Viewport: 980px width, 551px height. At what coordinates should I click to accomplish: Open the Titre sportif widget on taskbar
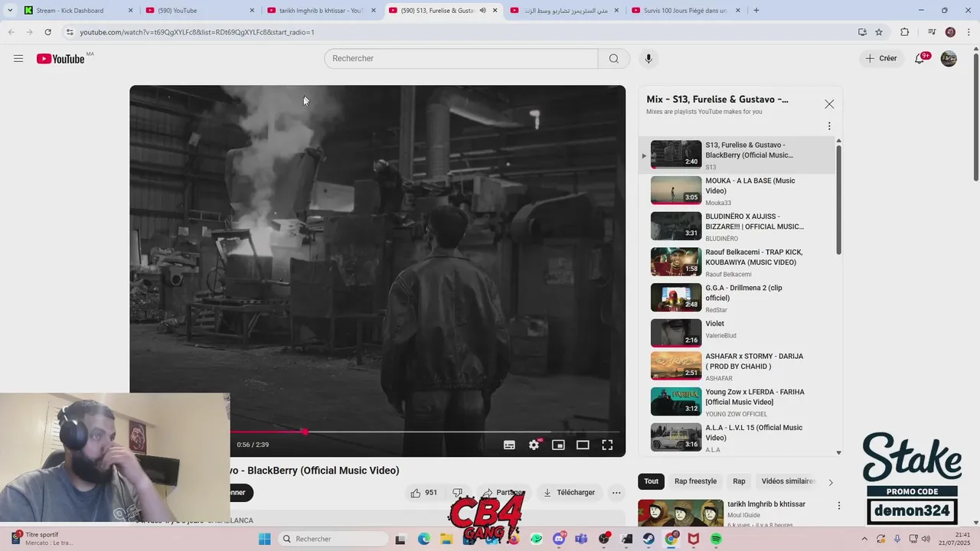pyautogui.click(x=43, y=539)
